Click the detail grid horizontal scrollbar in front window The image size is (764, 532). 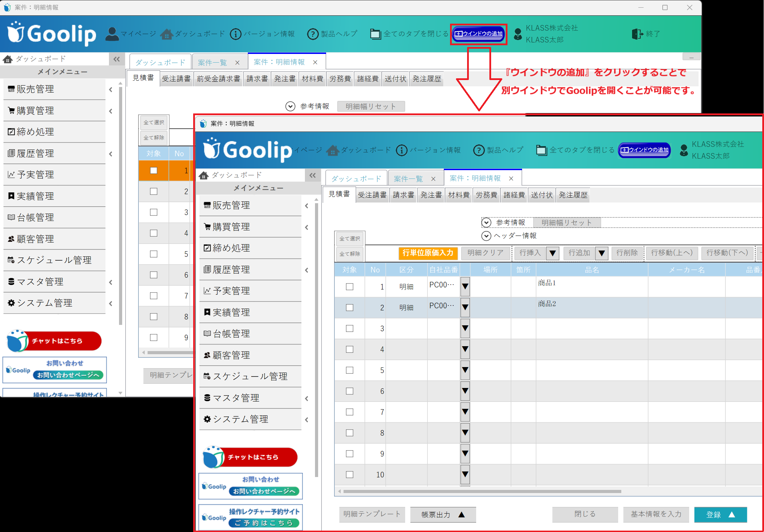pyautogui.click(x=482, y=492)
